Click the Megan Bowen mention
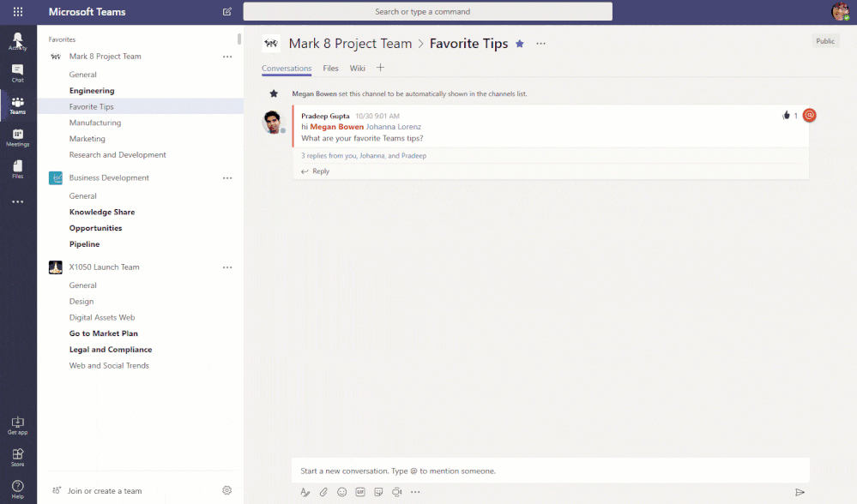Screen dimensions: 857x504 [336, 127]
